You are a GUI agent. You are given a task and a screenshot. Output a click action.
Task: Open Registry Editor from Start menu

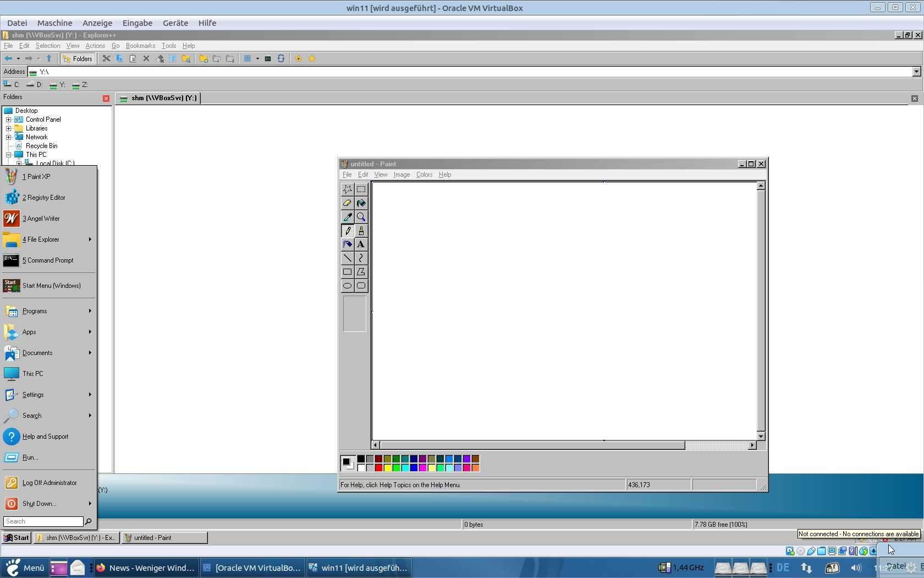point(43,198)
